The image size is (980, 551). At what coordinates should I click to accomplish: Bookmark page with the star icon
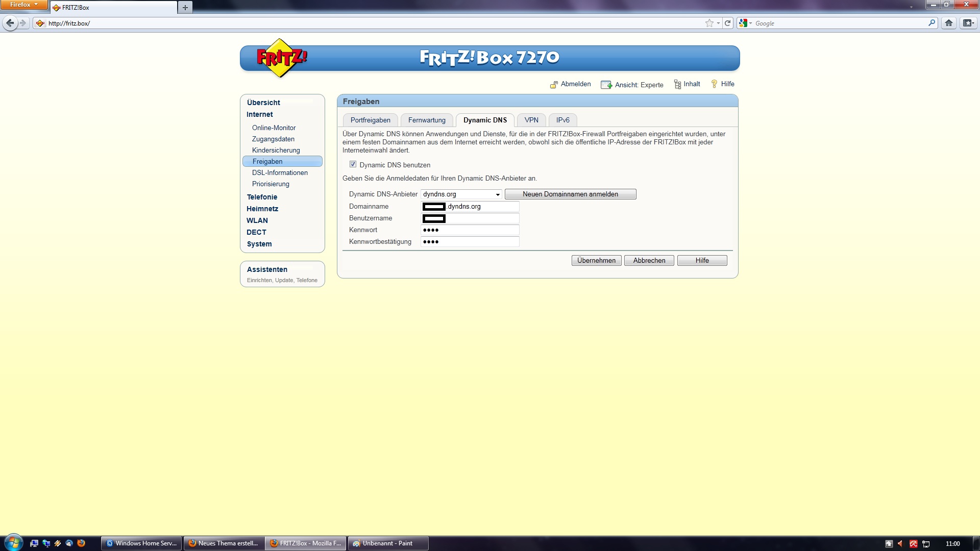pyautogui.click(x=709, y=23)
